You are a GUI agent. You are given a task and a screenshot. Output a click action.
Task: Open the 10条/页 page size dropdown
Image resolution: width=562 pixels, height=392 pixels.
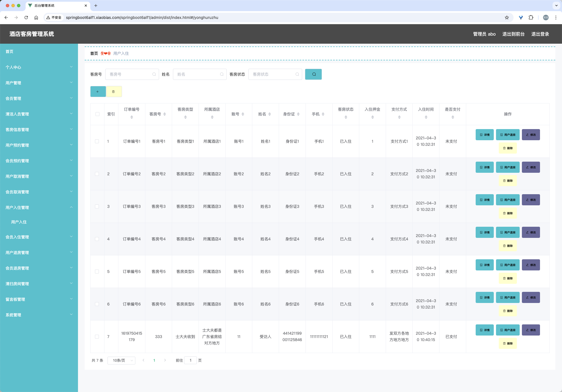pos(121,360)
